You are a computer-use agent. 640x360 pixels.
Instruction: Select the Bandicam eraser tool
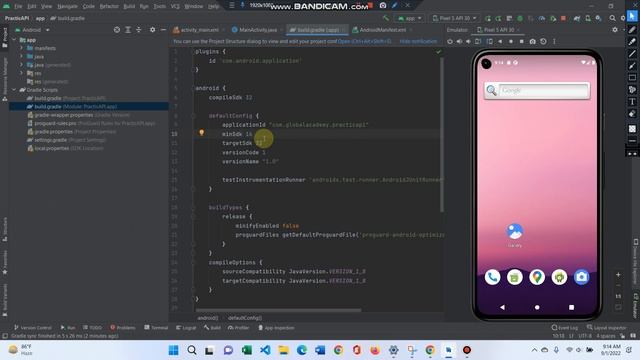(632, 114)
